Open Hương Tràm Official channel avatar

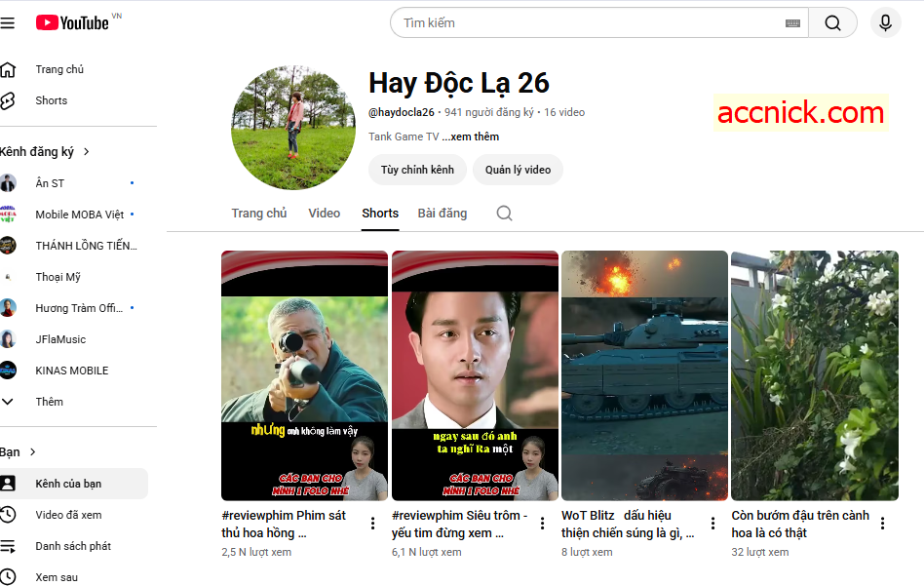coord(8,308)
